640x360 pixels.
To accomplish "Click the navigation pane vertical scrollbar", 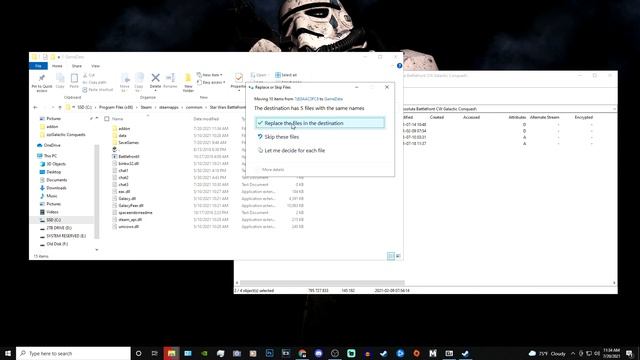I will click(x=97, y=190).
